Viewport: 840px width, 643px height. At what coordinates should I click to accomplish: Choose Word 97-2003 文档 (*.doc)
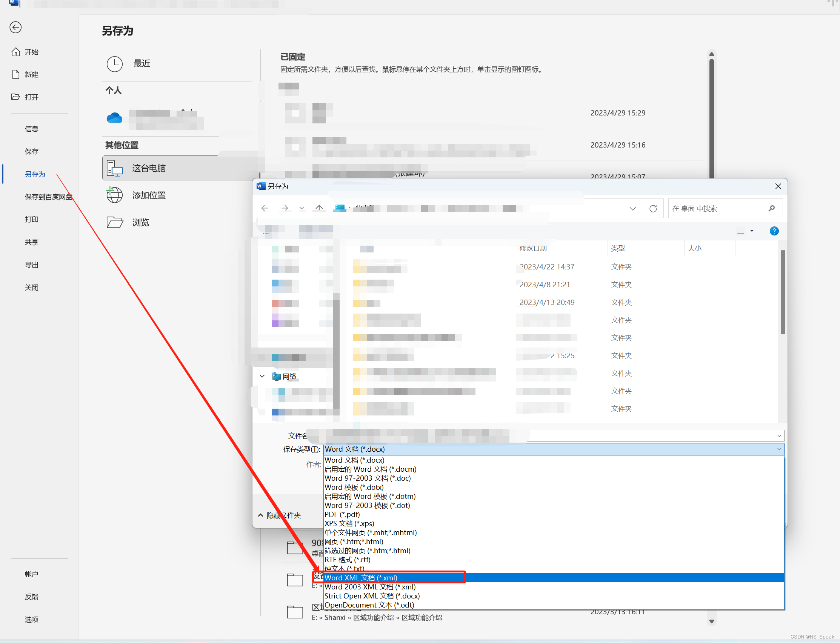(553, 478)
